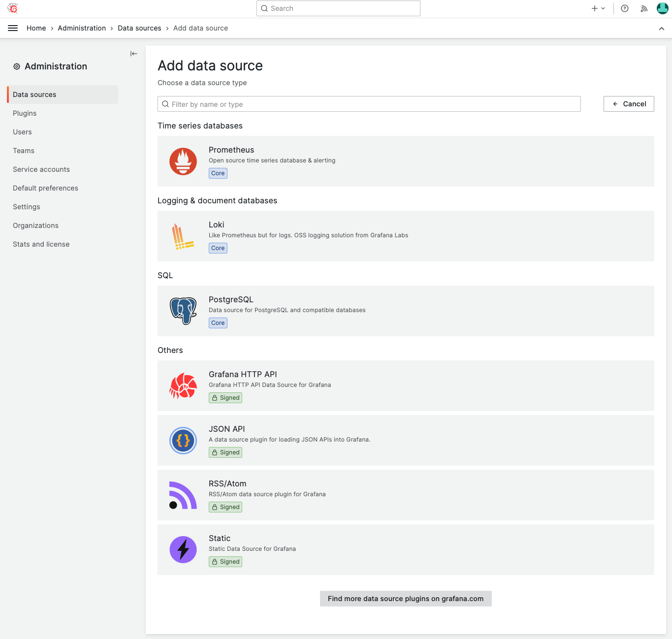Select the RSS/Atom title
This screenshot has width=672, height=639.
tap(227, 483)
